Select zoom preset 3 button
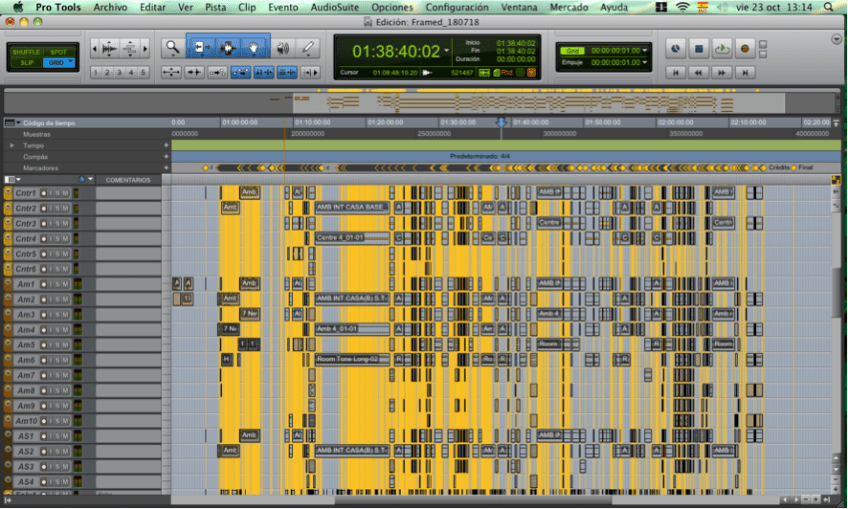The height and width of the screenshot is (509, 848). [x=118, y=72]
